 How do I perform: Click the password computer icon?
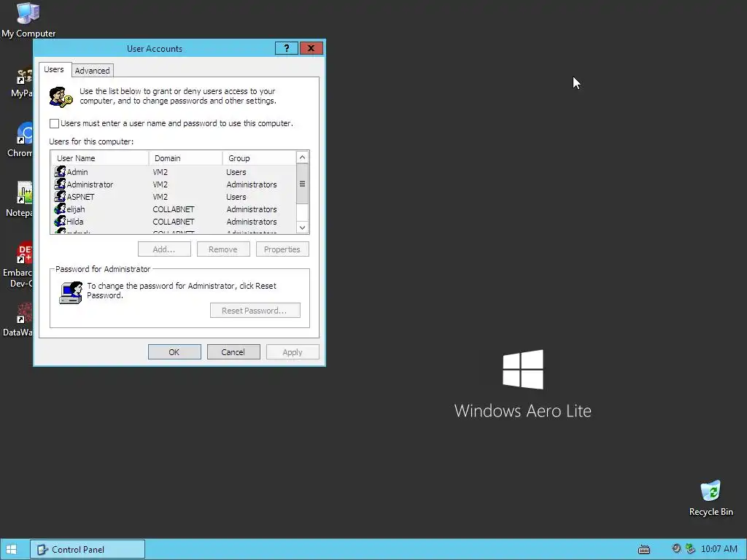pyautogui.click(x=71, y=292)
